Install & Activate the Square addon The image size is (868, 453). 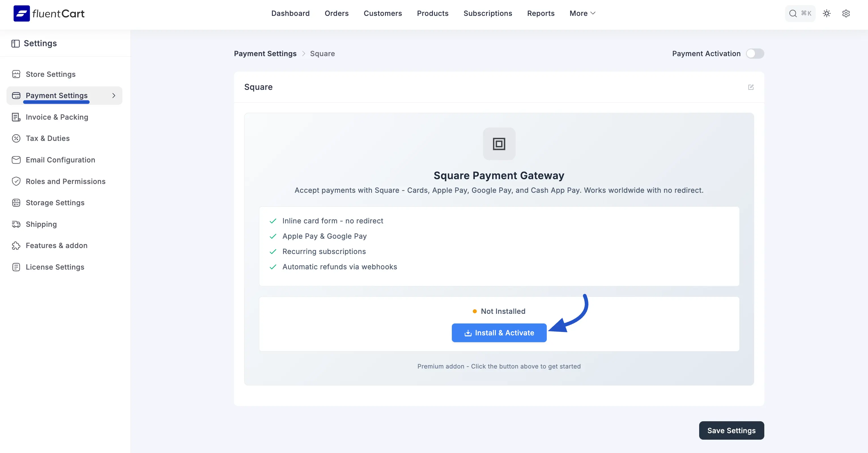point(499,333)
